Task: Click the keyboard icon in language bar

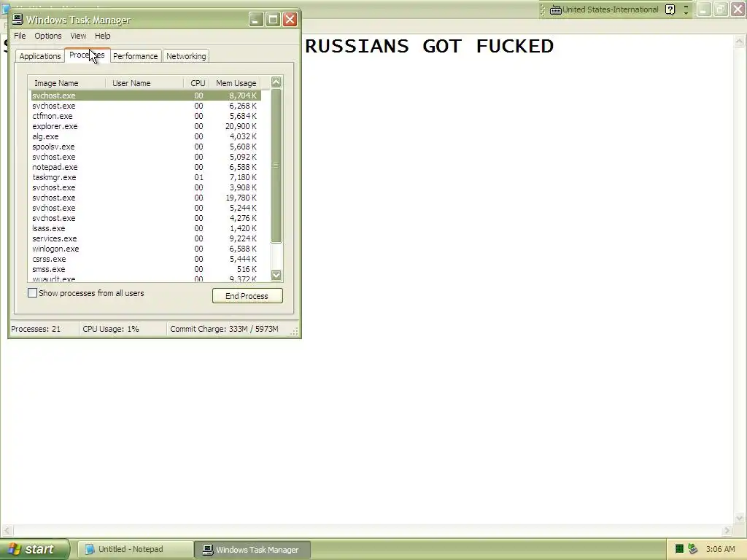Action: click(555, 10)
